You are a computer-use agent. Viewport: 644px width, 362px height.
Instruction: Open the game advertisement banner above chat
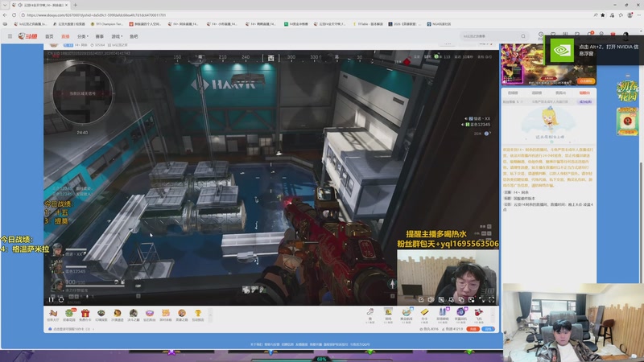tap(548, 64)
